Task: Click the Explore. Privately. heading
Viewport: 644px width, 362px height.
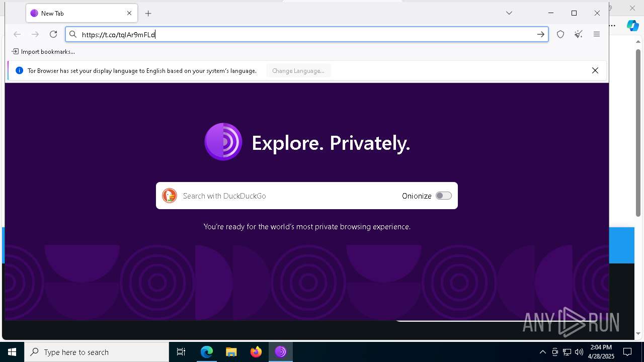Action: [331, 143]
